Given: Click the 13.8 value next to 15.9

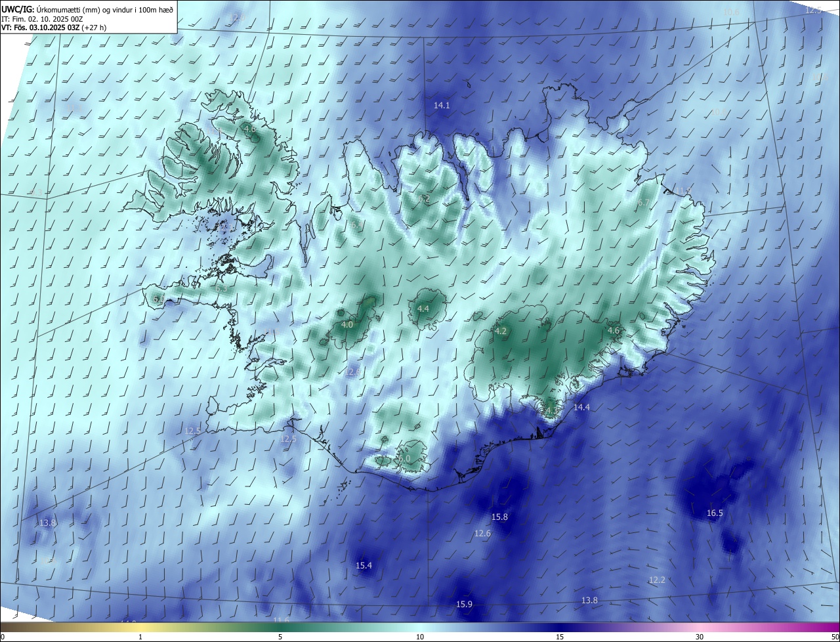Looking at the screenshot, I should coord(589,600).
